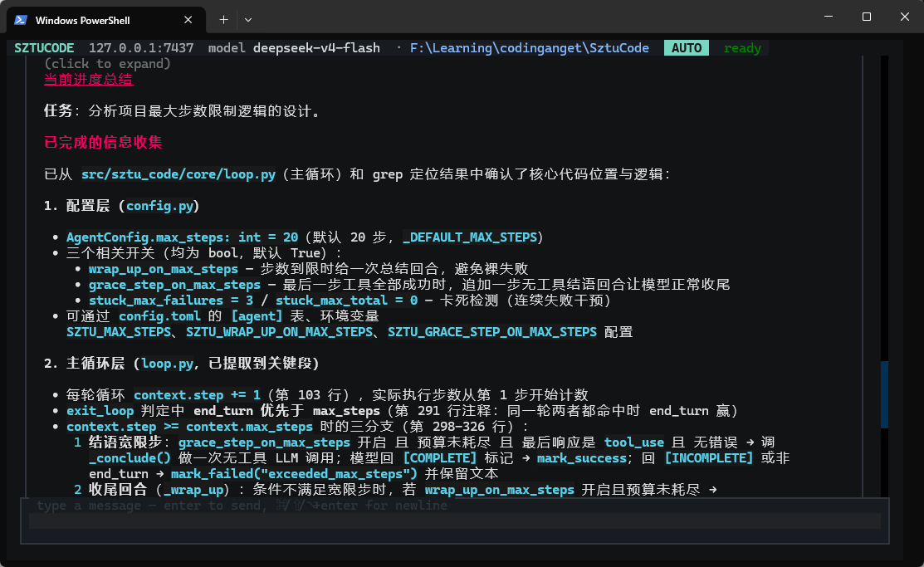Click stuck_max_total = 0 text
The height and width of the screenshot is (567, 924).
coord(346,301)
